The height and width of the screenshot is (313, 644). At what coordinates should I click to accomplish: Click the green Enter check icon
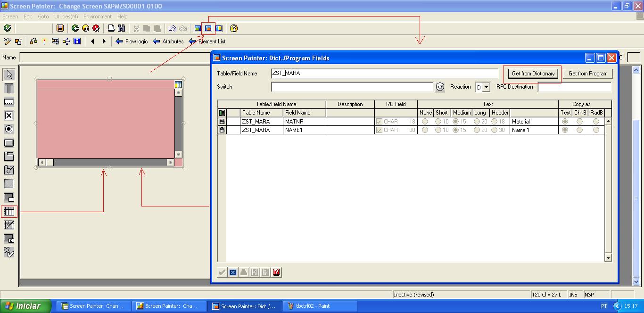[7, 28]
